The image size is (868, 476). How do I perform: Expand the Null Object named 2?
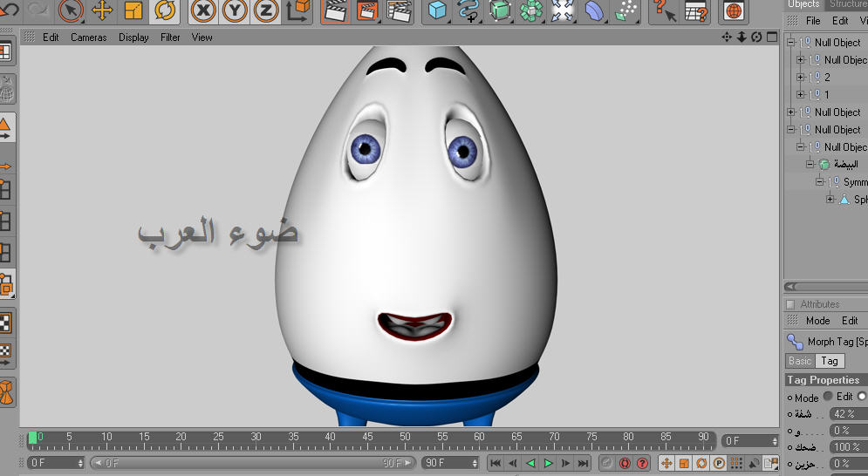801,77
